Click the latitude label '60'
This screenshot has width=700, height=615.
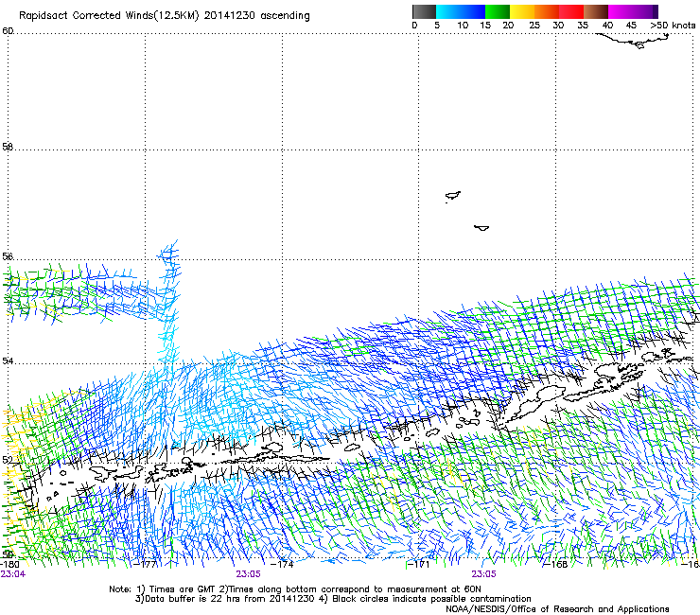8,31
